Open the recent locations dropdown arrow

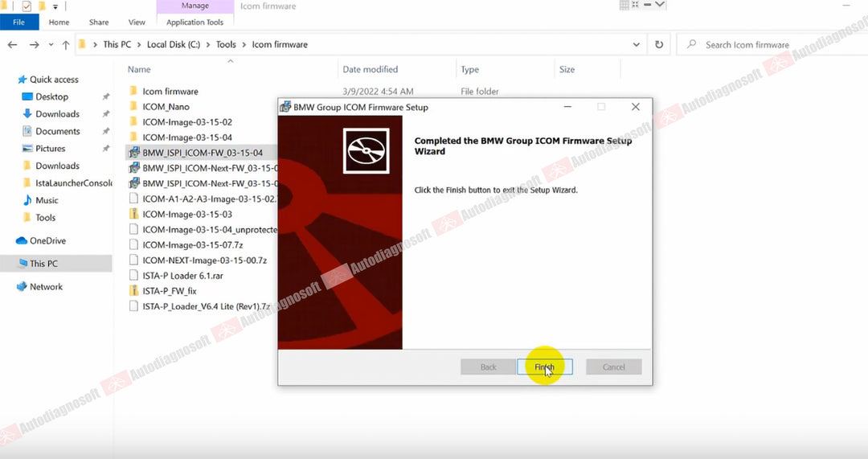(x=51, y=45)
